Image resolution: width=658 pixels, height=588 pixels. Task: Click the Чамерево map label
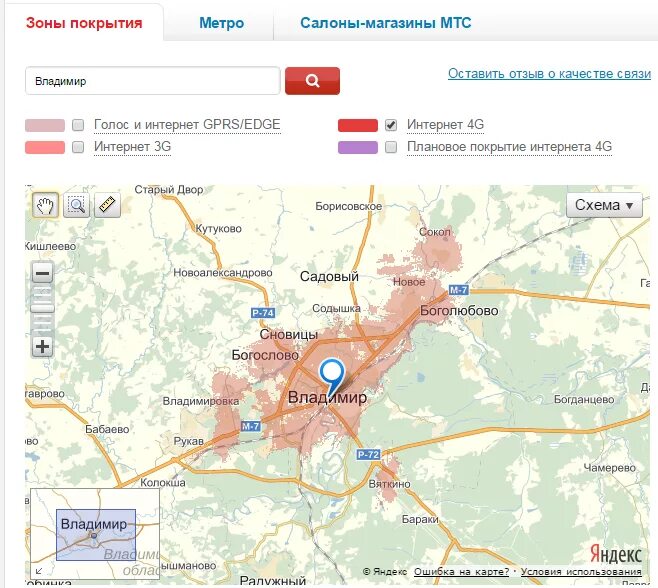(x=610, y=468)
